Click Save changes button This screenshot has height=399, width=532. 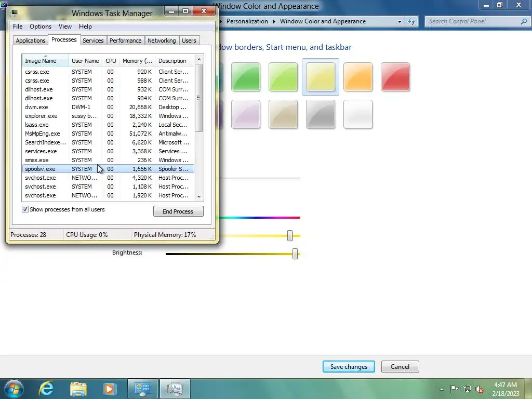click(349, 367)
